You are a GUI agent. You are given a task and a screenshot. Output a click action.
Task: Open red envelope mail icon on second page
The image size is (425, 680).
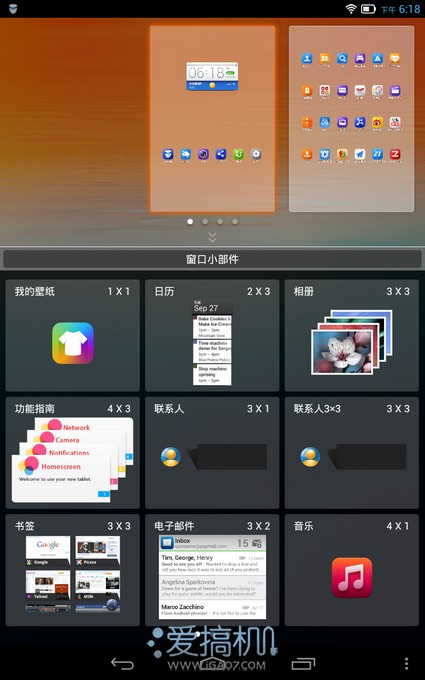pyautogui.click(x=360, y=90)
